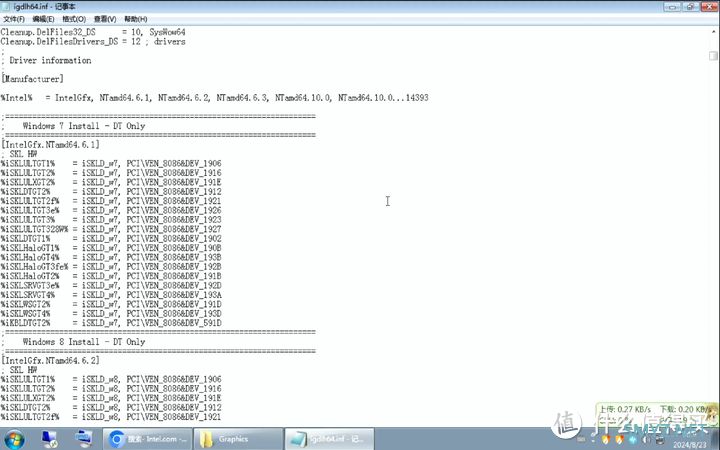Open the Windows Start menu orb
720x450 pixels.
(14, 439)
